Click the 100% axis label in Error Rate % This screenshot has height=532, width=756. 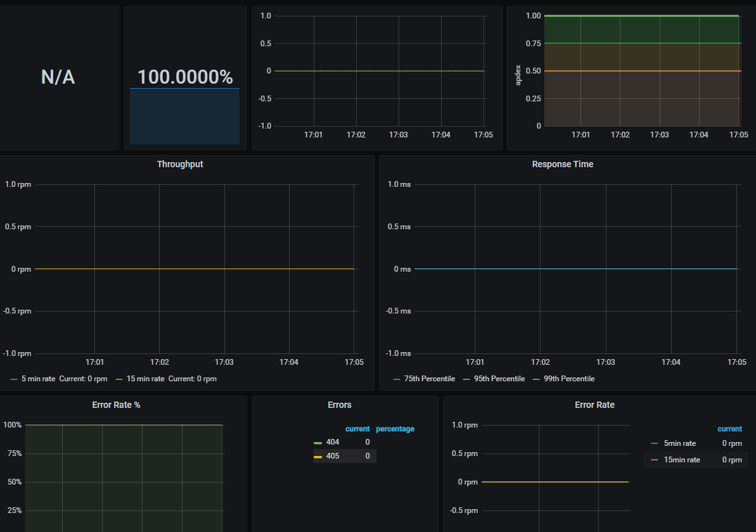pos(13,425)
